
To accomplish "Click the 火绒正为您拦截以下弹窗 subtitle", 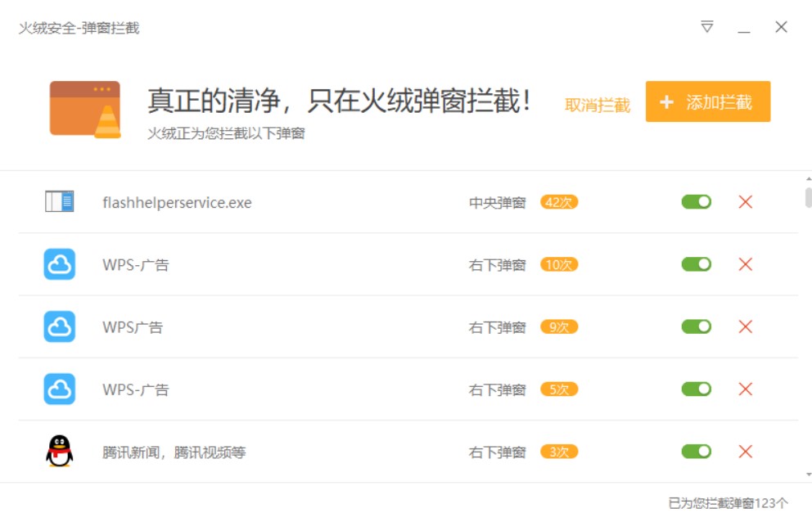I will (x=226, y=133).
